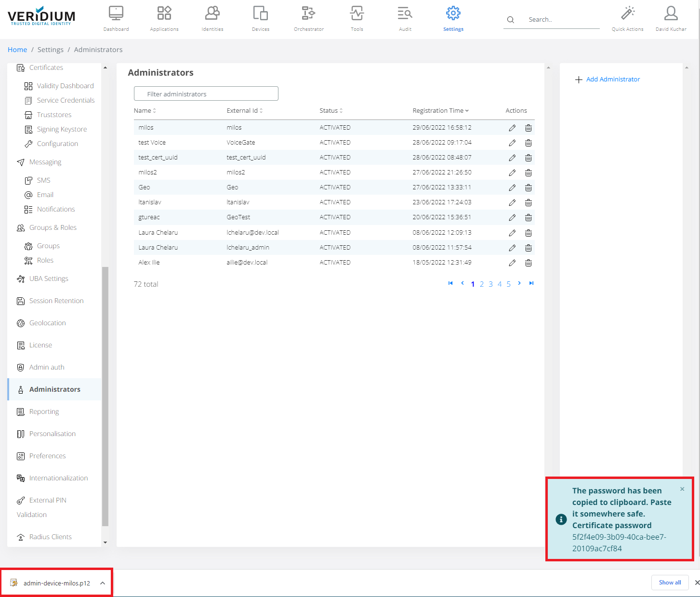The height and width of the screenshot is (597, 700).
Task: Select Reporting in settings sidebar
Action: 44,411
